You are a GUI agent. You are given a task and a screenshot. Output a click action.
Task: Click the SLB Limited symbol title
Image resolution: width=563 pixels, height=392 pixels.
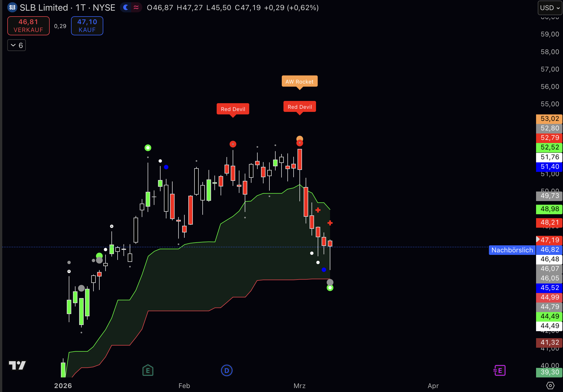point(44,8)
